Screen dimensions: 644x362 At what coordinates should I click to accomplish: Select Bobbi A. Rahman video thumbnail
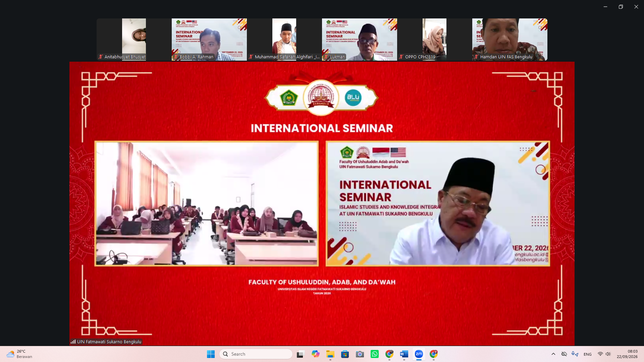tap(209, 40)
